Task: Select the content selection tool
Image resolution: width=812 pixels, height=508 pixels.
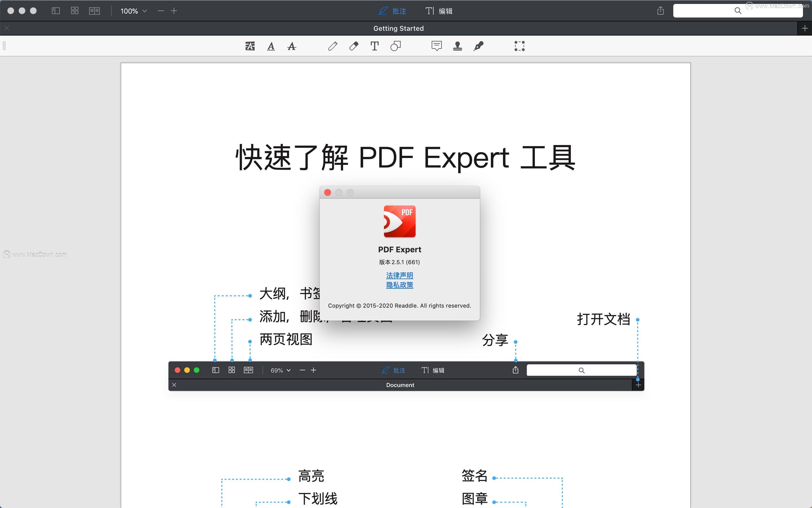Action: (519, 46)
